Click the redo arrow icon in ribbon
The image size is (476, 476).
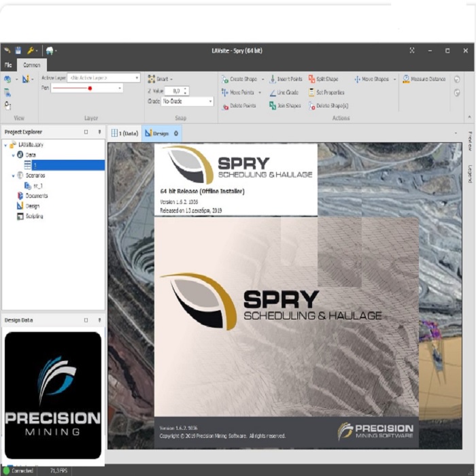tap(457, 92)
